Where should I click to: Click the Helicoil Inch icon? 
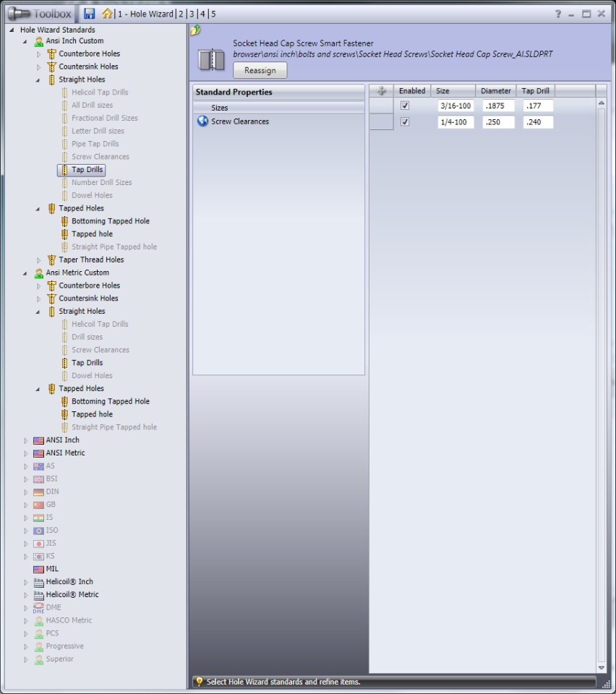[x=38, y=583]
